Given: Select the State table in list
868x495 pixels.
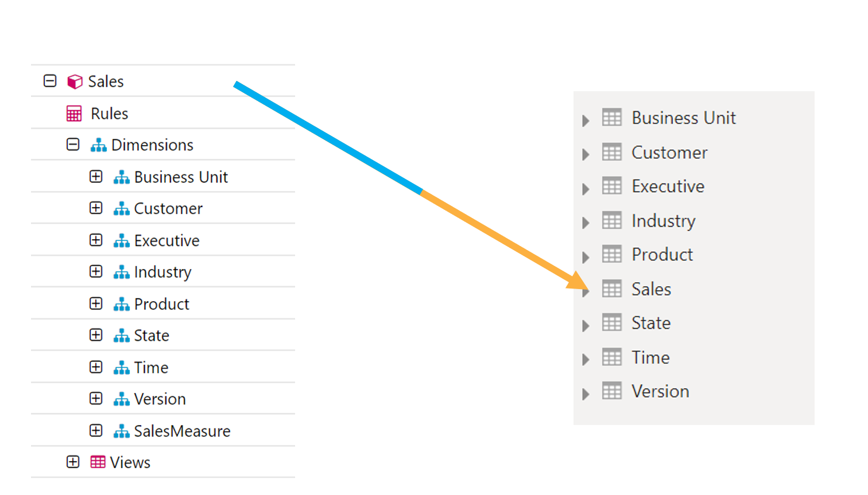Looking at the screenshot, I should 650,323.
